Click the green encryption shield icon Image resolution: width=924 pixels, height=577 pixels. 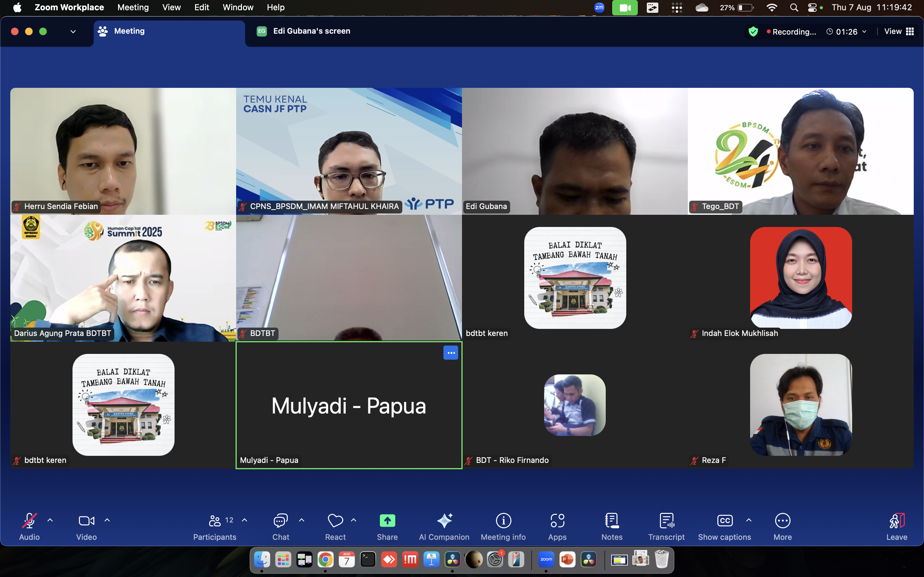coord(753,31)
